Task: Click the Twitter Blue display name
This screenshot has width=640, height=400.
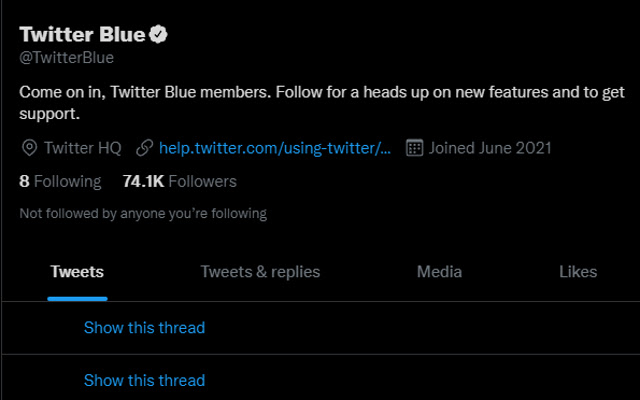Action: coord(82,34)
